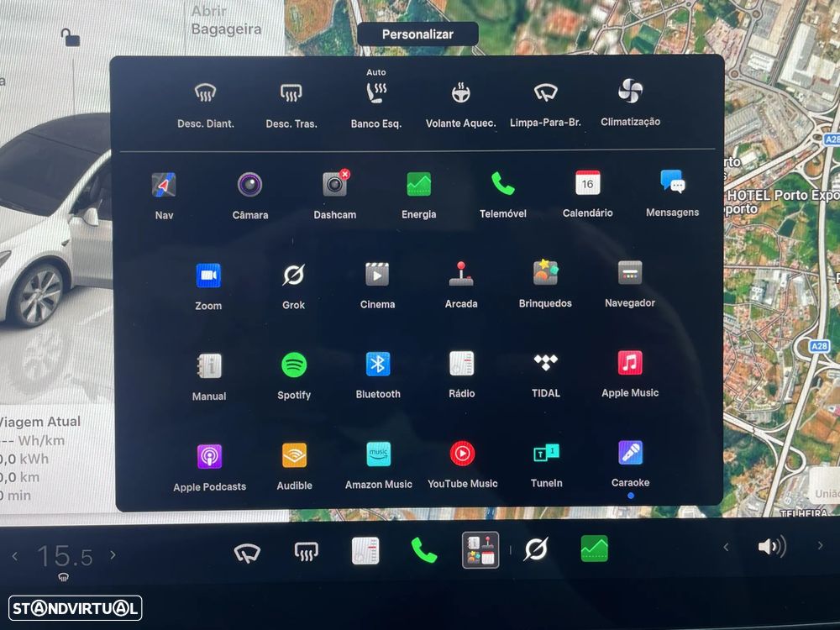Open the Caraoke app
840x630 pixels.
(631, 465)
